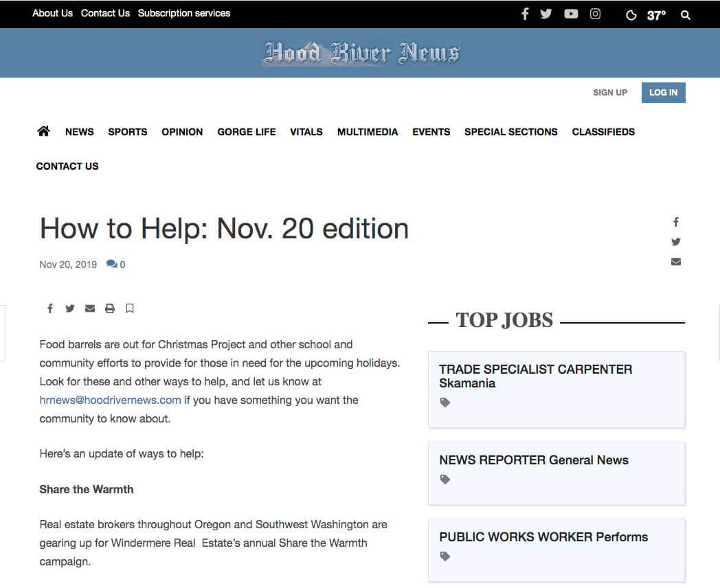
Task: Share on Facebook in article toolbar
Action: [50, 308]
